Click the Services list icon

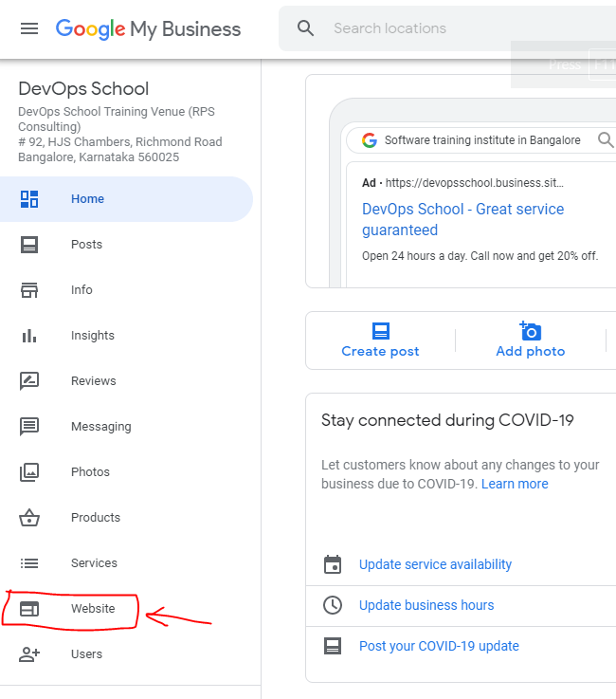[29, 563]
